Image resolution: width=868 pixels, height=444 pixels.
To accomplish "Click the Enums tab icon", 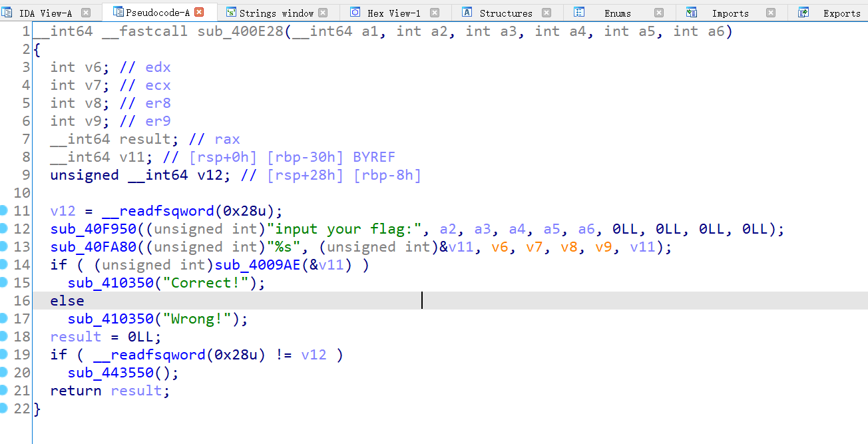I will click(x=578, y=11).
